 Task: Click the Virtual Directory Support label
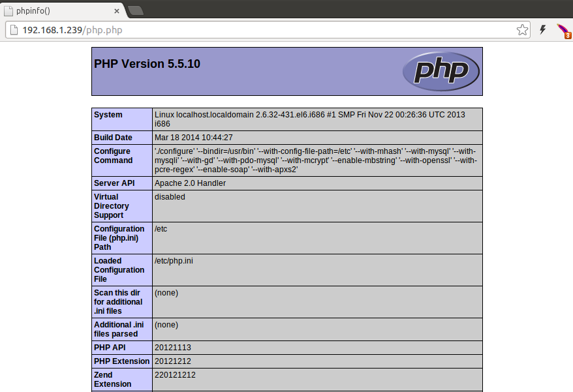[112, 206]
